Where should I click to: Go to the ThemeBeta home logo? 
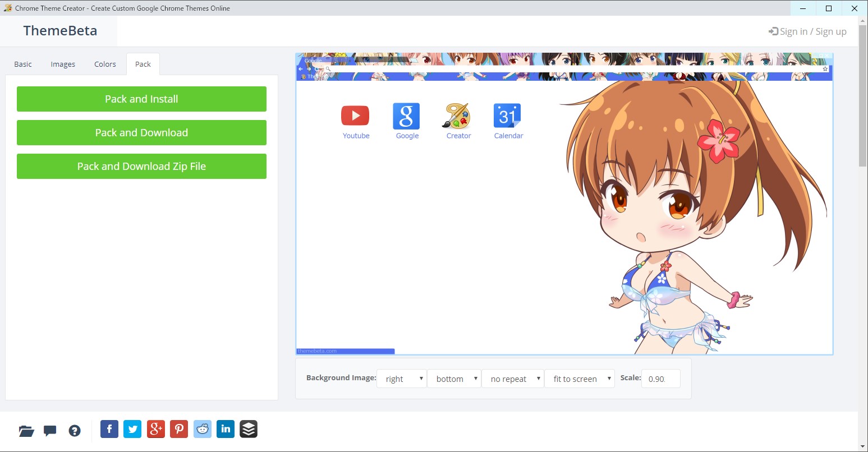pyautogui.click(x=60, y=31)
